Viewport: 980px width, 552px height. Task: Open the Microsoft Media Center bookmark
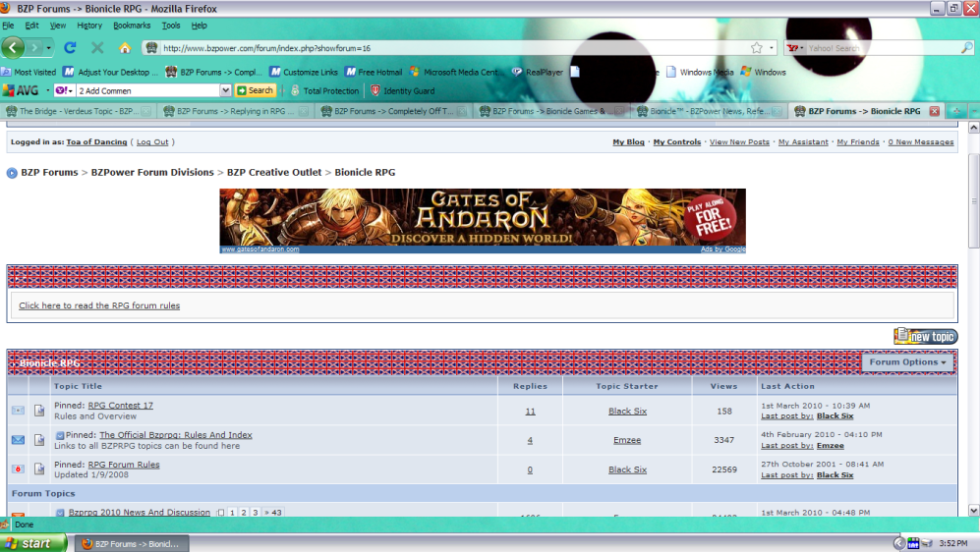tap(456, 73)
